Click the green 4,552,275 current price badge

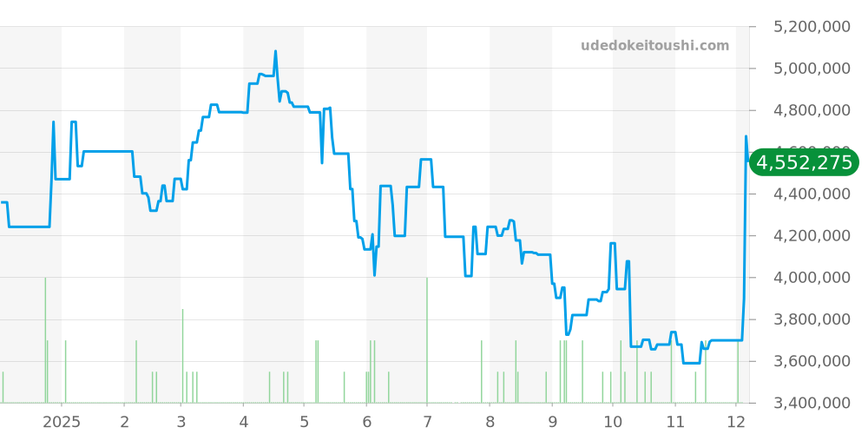pos(804,162)
